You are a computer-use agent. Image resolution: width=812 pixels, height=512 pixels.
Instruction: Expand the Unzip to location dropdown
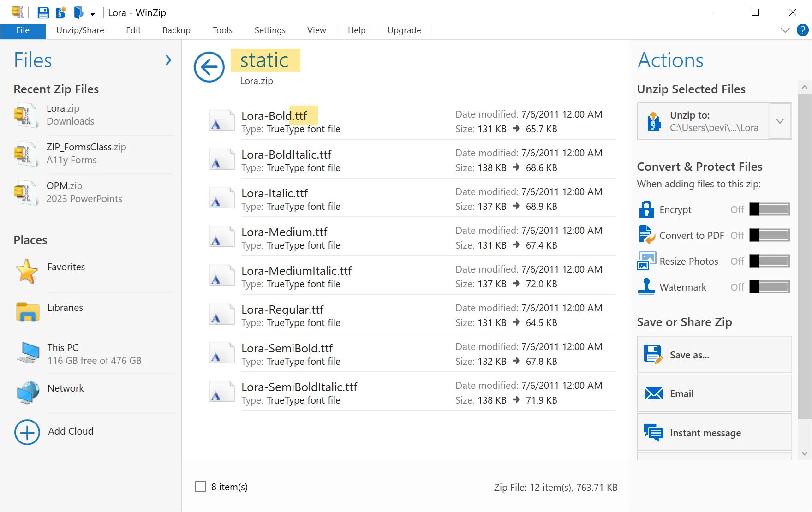pyautogui.click(x=780, y=121)
